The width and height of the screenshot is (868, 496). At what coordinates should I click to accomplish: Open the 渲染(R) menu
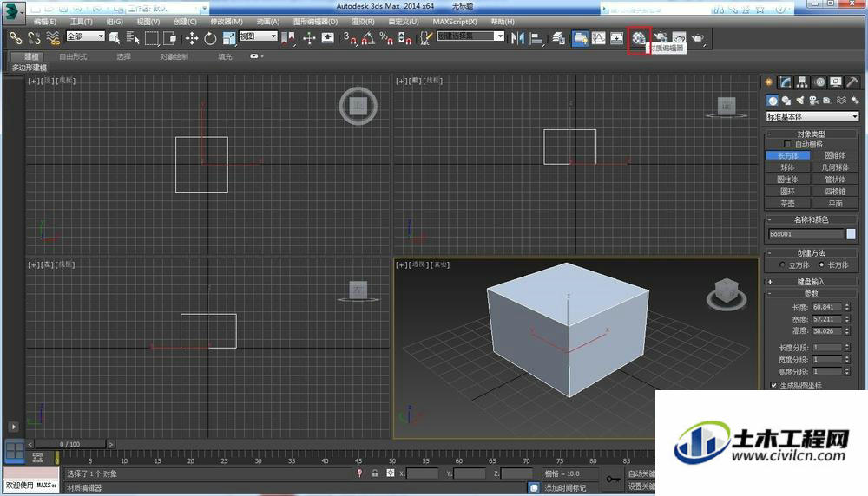(x=363, y=22)
